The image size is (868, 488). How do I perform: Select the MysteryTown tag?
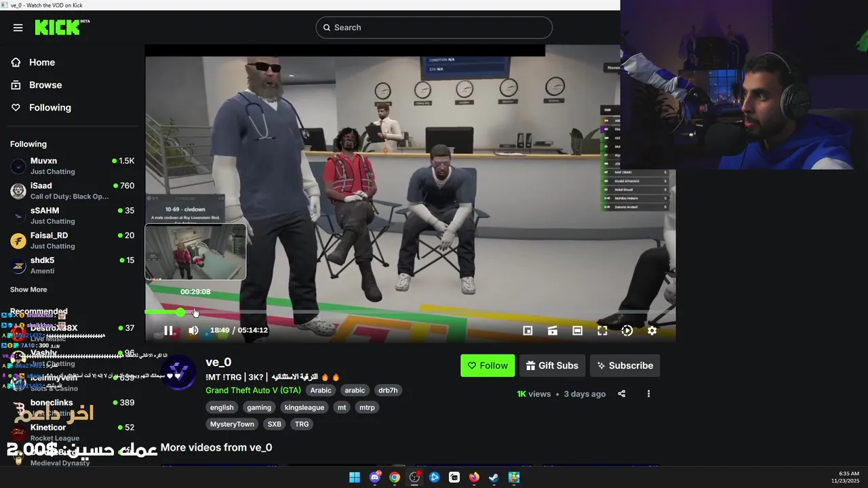(x=232, y=424)
